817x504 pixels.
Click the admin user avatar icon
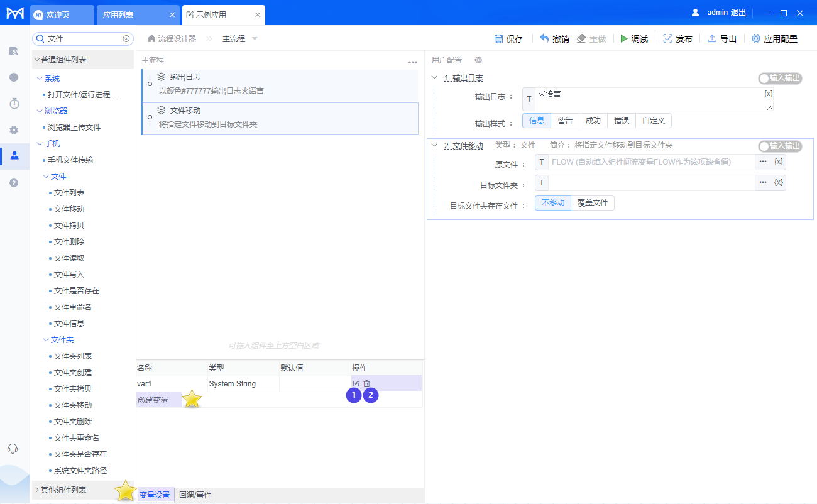click(695, 13)
